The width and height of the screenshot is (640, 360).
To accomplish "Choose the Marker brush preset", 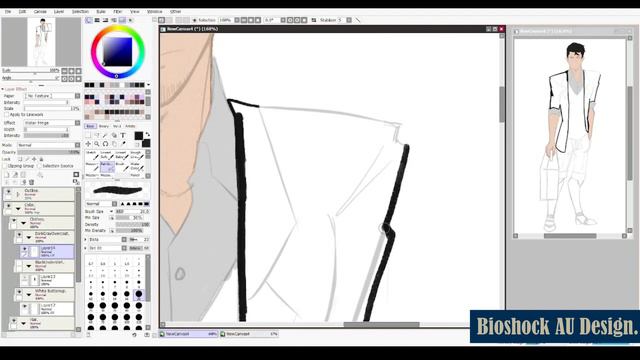I will tap(91, 166).
